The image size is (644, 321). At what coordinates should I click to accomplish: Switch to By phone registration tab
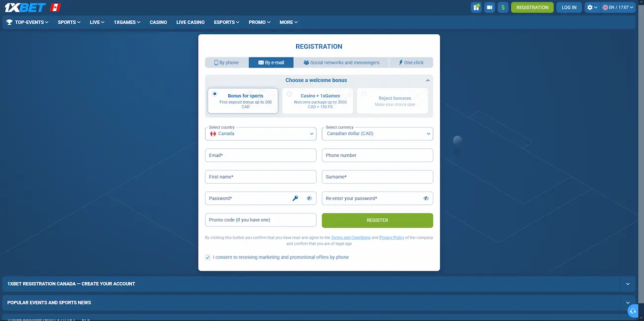226,63
